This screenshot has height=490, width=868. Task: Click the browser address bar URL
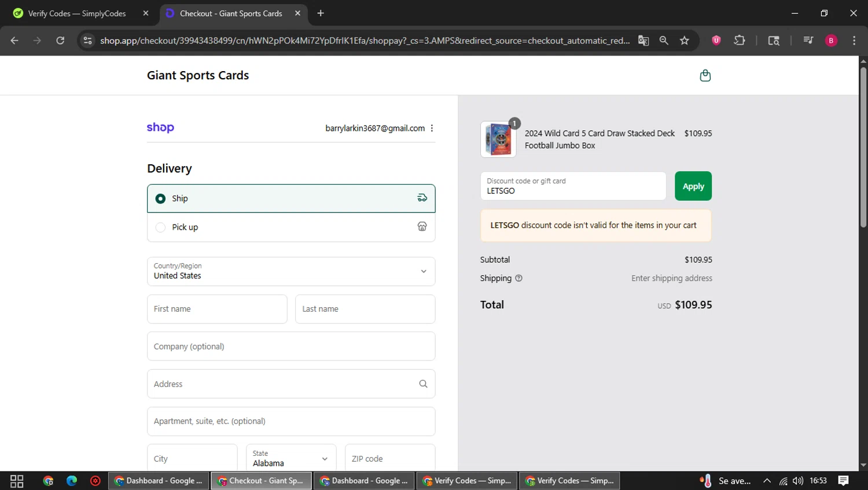(365, 40)
